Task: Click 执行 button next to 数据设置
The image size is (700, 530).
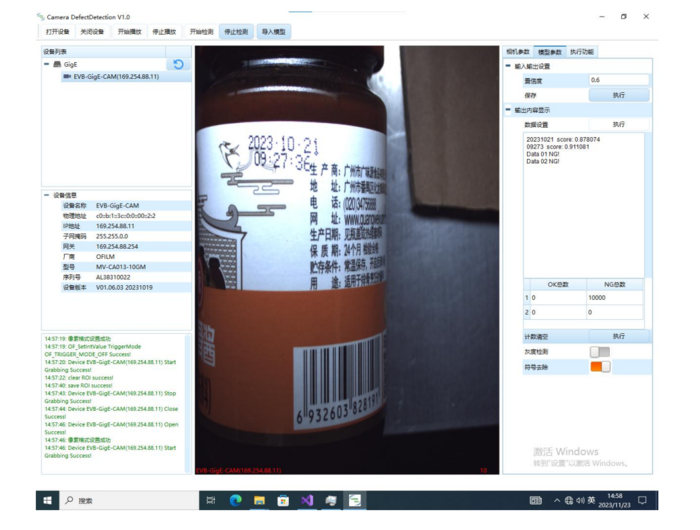Action: pos(619,125)
